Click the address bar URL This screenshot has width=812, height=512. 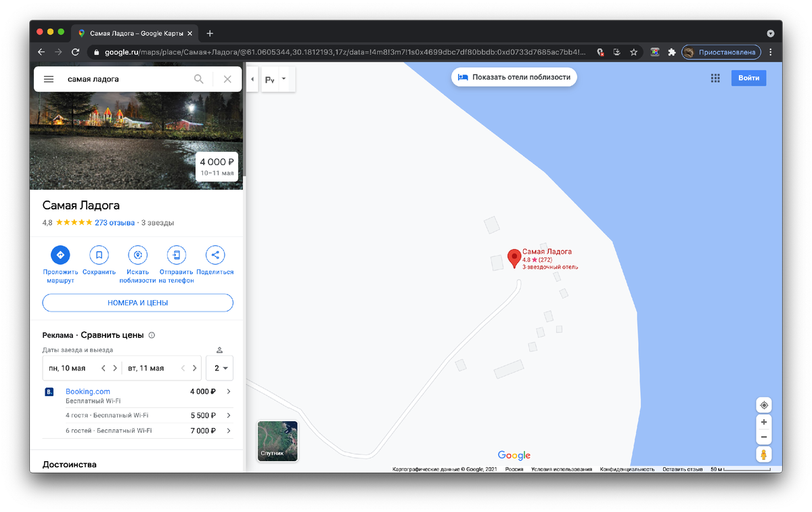[345, 52]
